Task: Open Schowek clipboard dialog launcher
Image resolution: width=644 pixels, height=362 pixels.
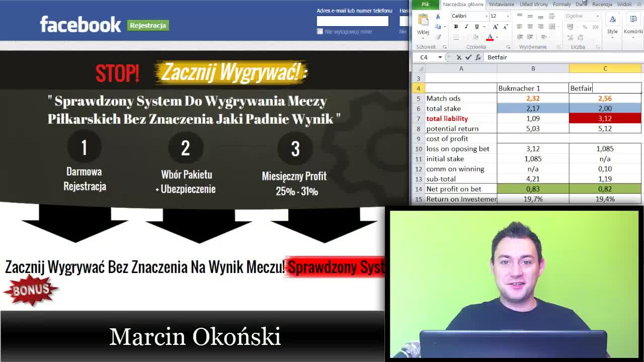Action: tap(445, 47)
